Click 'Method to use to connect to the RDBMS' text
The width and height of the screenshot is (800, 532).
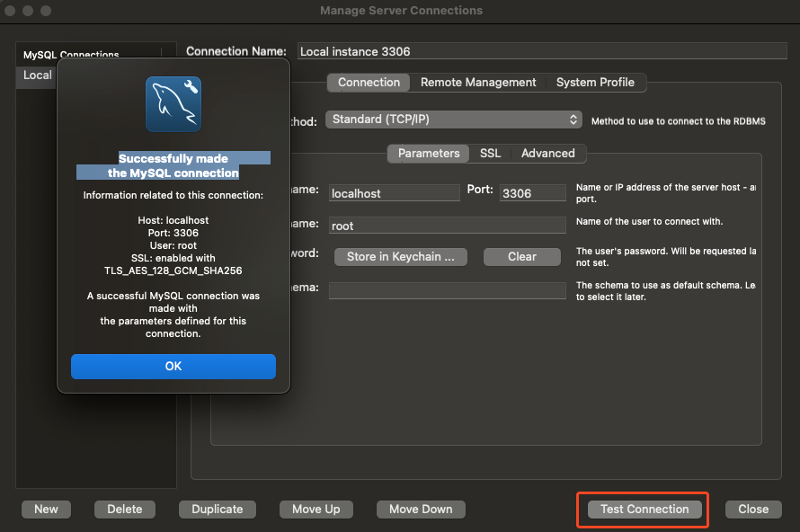click(x=678, y=121)
